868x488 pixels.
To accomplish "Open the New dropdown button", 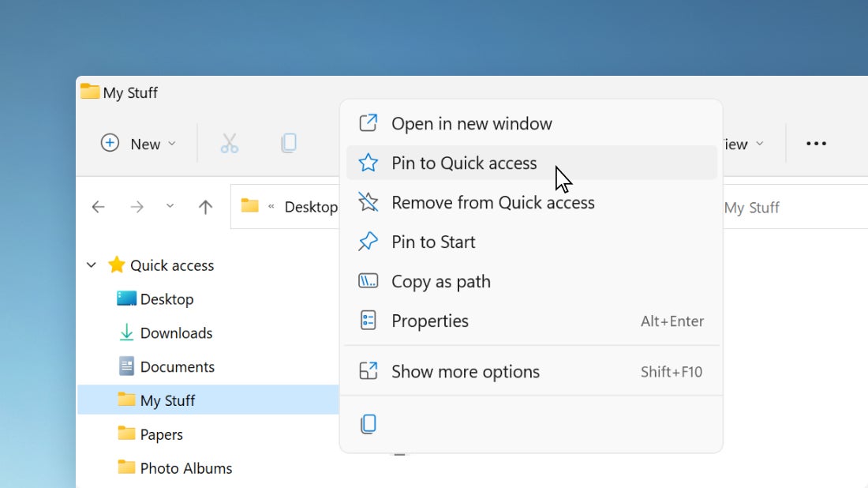I will [x=139, y=144].
